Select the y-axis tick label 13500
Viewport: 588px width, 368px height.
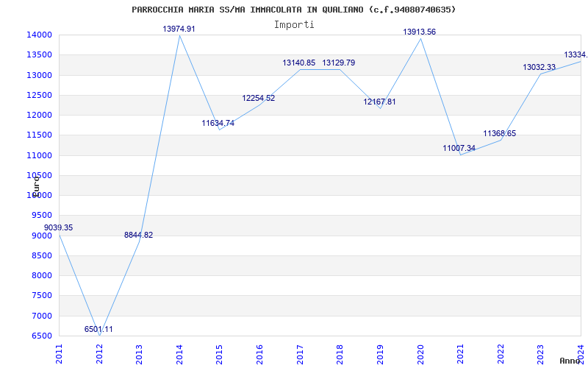[x=39, y=54]
